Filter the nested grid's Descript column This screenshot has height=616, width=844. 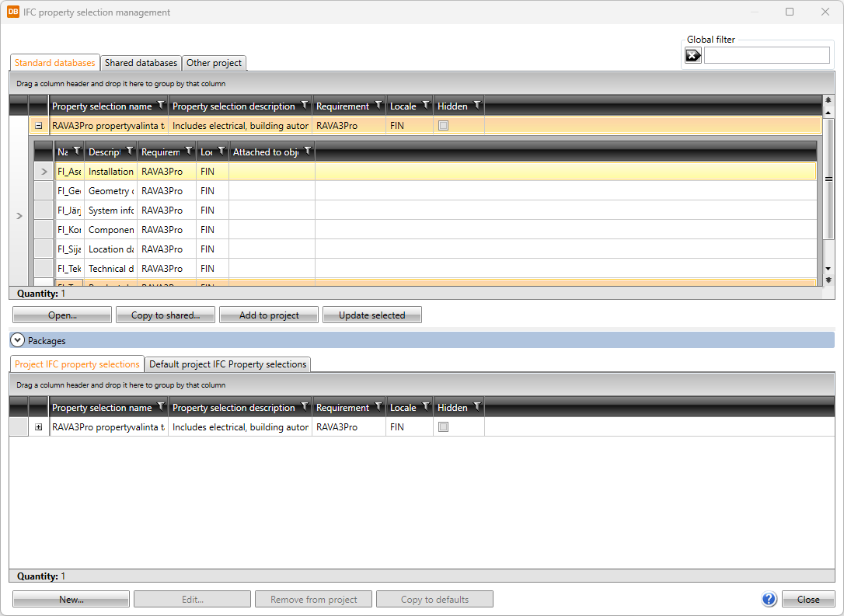click(x=130, y=151)
